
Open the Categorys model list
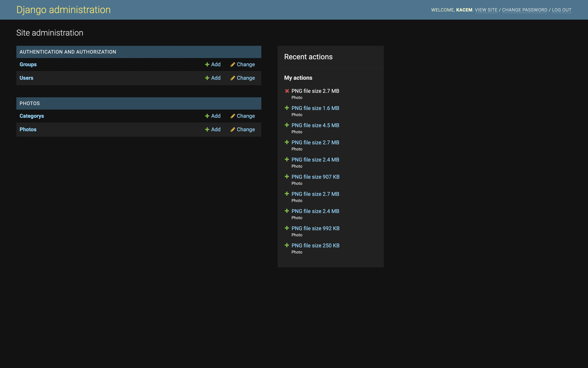32,116
